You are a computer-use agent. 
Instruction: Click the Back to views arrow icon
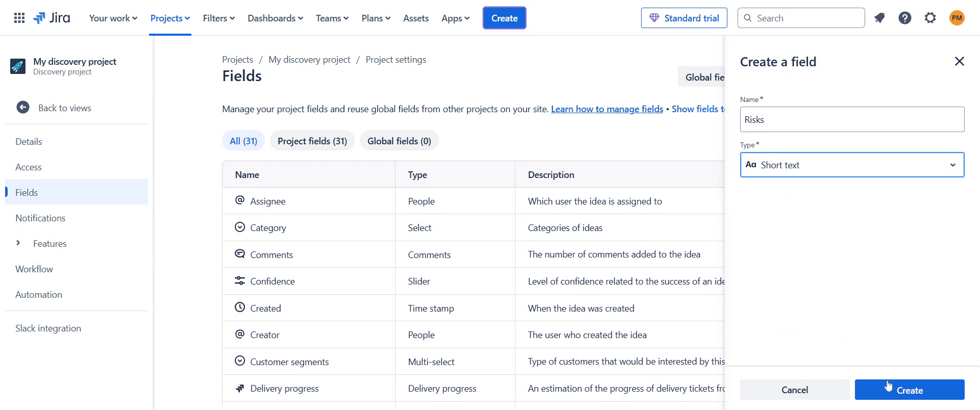pyautogui.click(x=23, y=108)
